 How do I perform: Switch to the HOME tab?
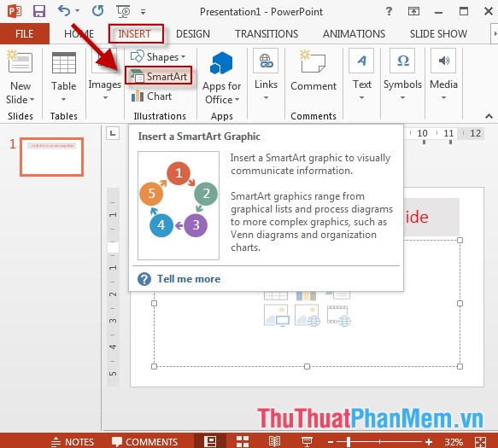(79, 33)
